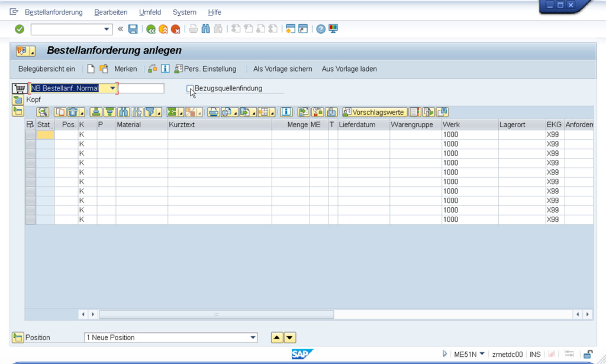Open the '1 Neue Position' dropdown
This screenshot has height=364, width=606.
click(x=253, y=337)
